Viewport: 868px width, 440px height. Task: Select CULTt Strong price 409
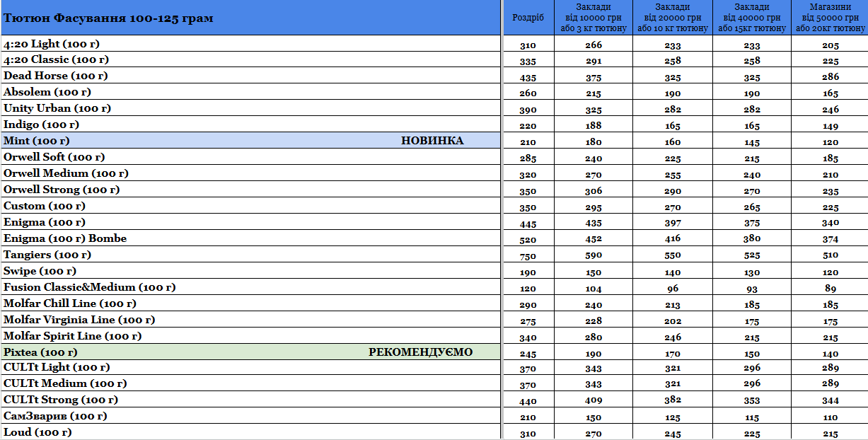pyautogui.click(x=594, y=400)
